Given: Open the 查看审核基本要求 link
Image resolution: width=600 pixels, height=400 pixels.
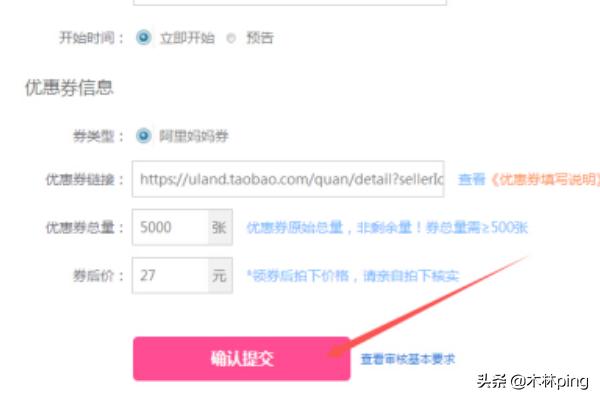Looking at the screenshot, I should [x=408, y=359].
